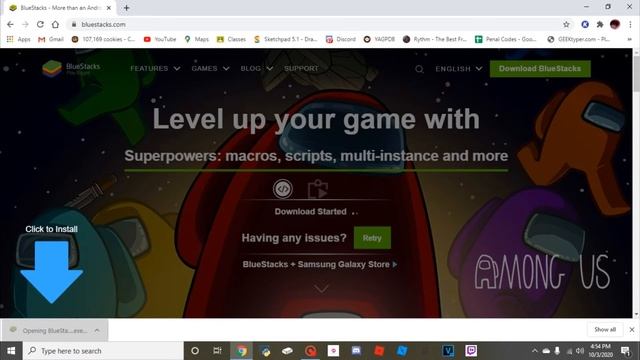Click the blue K extension icon
Image resolution: width=640 pixels, height=360 pixels.
coord(585,24)
